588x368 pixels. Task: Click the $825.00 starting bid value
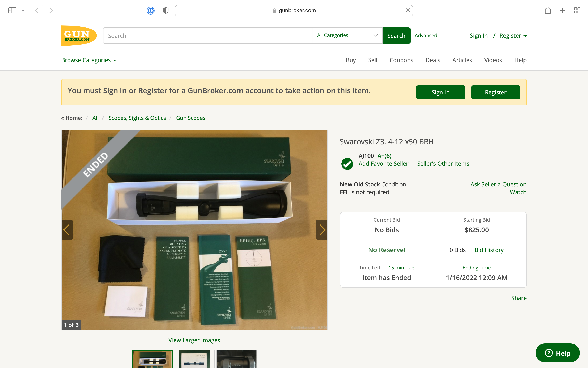477,230
